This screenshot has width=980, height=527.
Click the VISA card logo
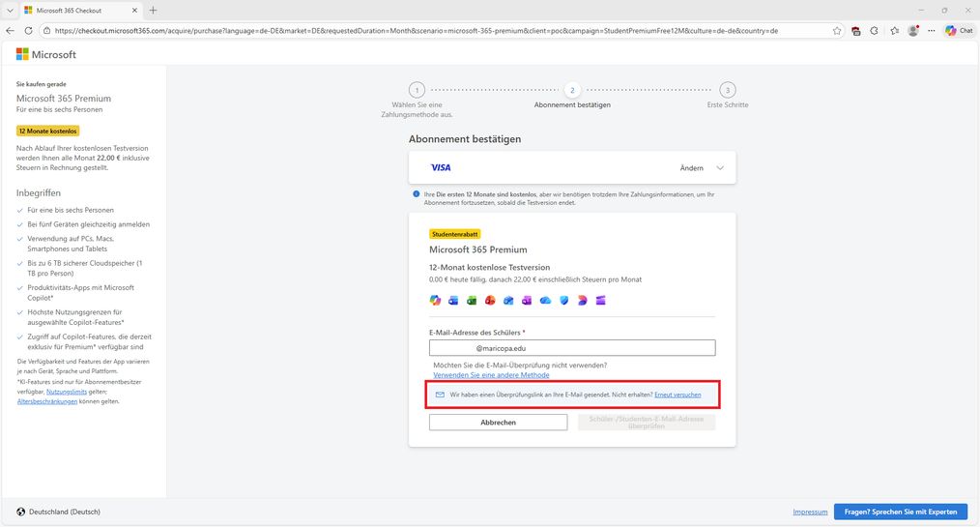tap(441, 167)
